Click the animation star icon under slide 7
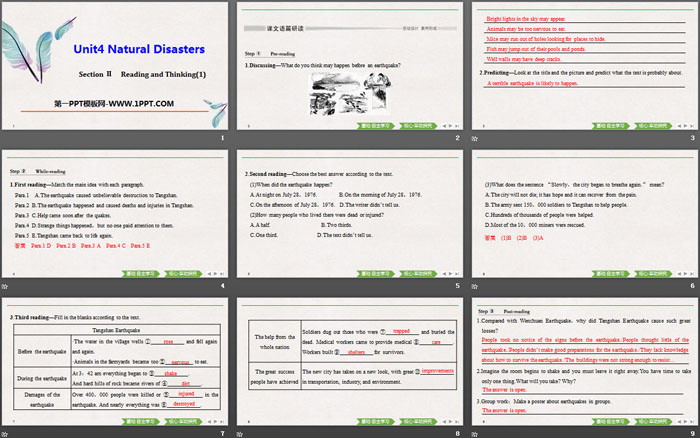The image size is (700, 438). pyautogui.click(x=4, y=434)
